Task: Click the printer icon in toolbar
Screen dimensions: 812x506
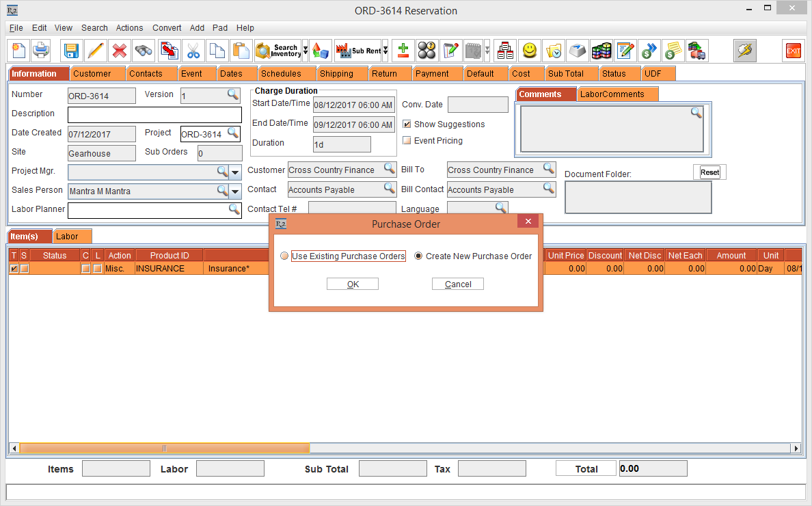Action: pos(42,51)
